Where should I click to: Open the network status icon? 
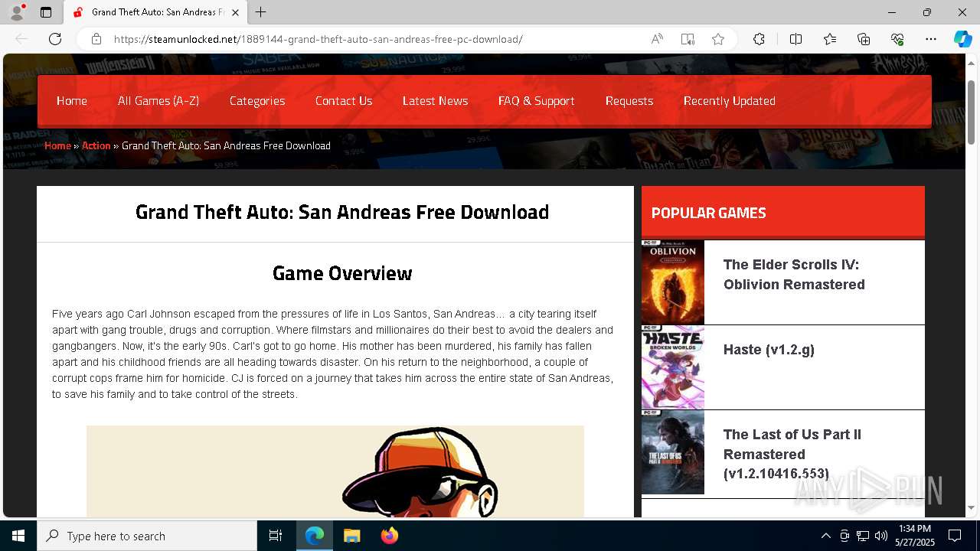coord(862,536)
